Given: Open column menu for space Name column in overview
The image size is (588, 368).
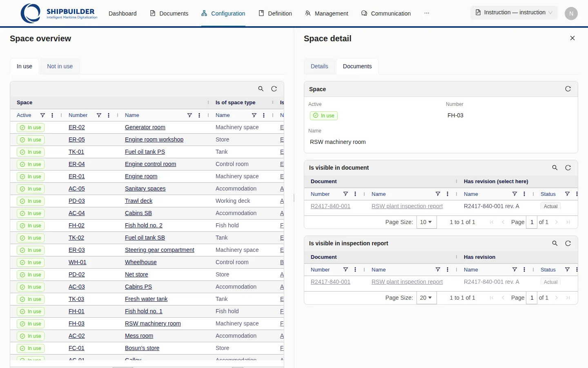Looking at the screenshot, I should point(199,115).
